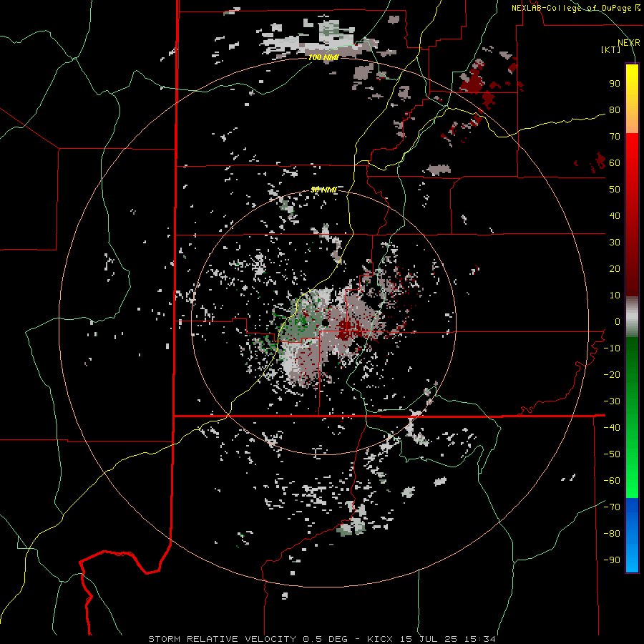Viewport: 644px width, 644px height.
Task: Click the 40 value on the velocity scale
Action: pyautogui.click(x=615, y=216)
